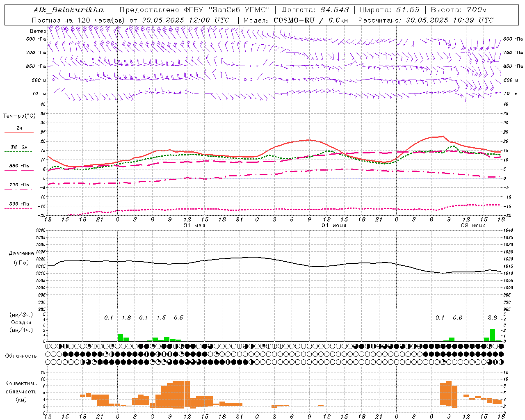Screen dimensions: 525x420
Task: Select the model name COSMO-RU / 6.6км
Action: [x=311, y=20]
